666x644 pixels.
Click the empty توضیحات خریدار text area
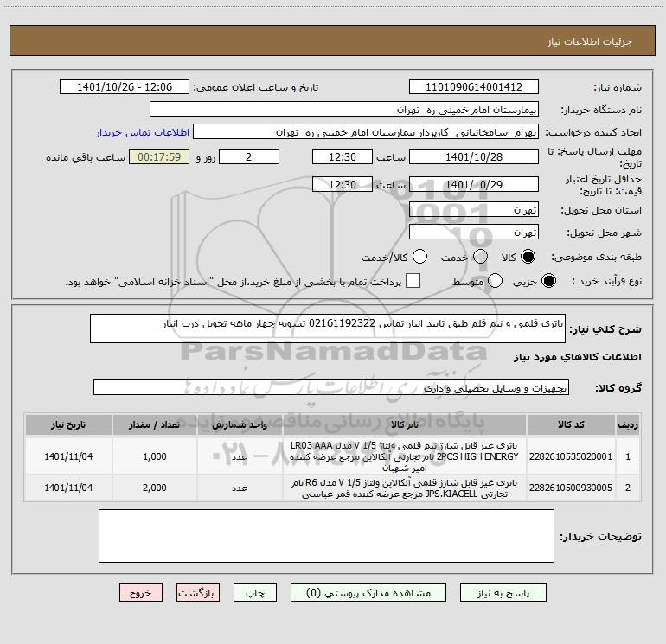tap(326, 536)
